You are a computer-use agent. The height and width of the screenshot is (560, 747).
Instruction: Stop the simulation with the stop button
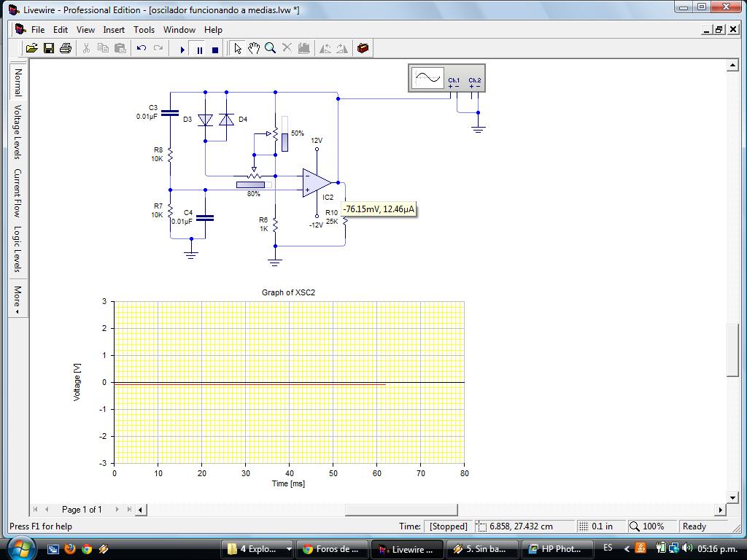[x=215, y=50]
